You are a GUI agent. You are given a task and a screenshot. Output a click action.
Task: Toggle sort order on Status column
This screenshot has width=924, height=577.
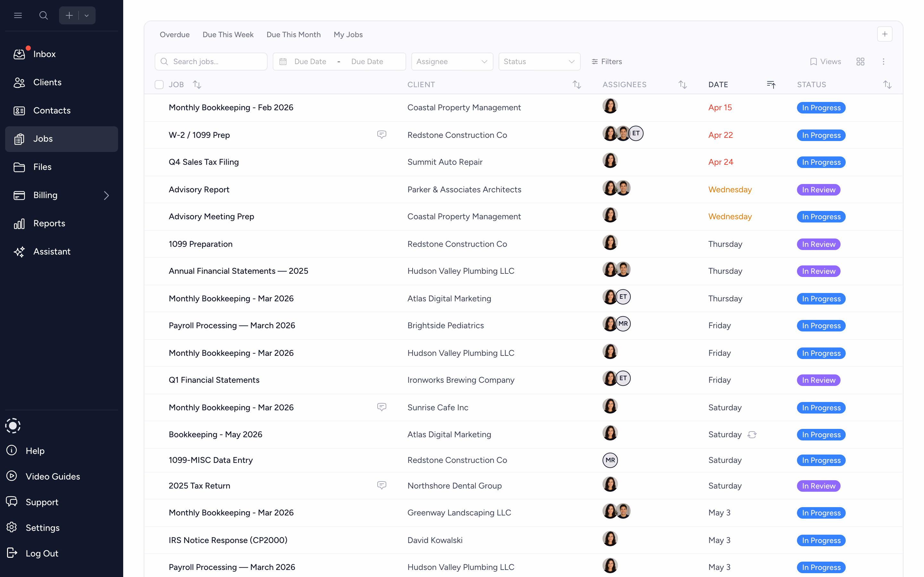(x=887, y=84)
